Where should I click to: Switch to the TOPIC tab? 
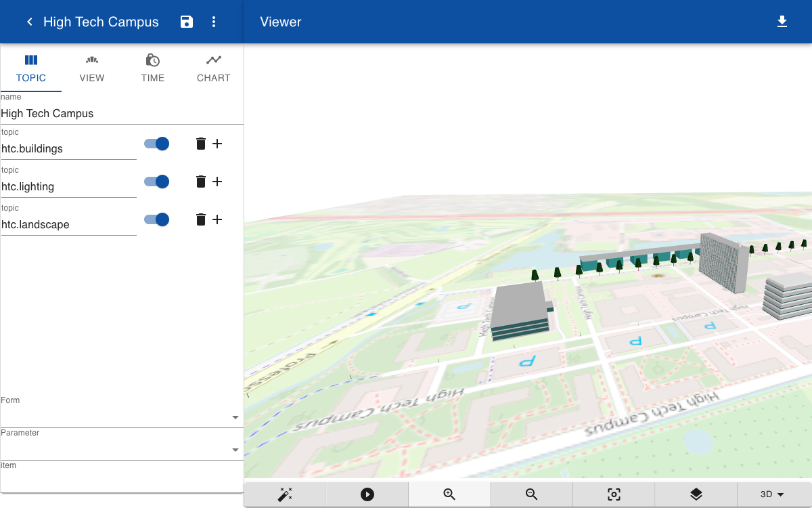click(x=31, y=68)
